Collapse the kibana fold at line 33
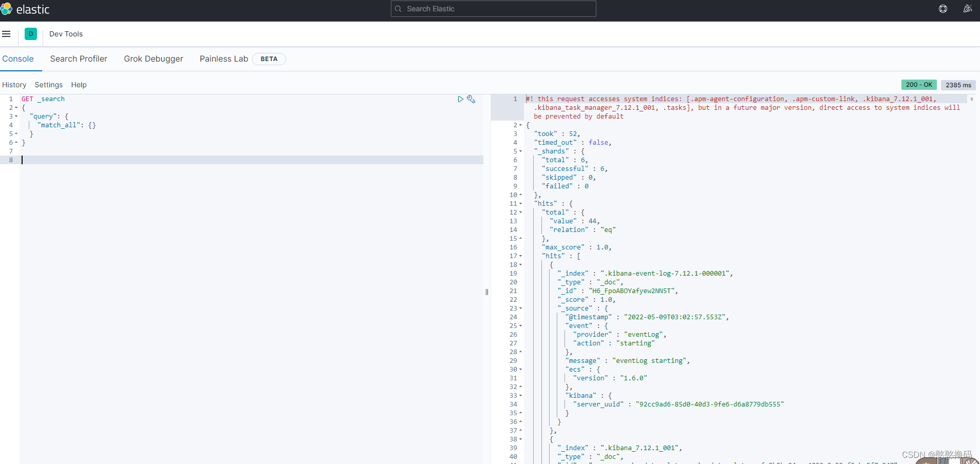The height and width of the screenshot is (464, 980). pyautogui.click(x=520, y=396)
